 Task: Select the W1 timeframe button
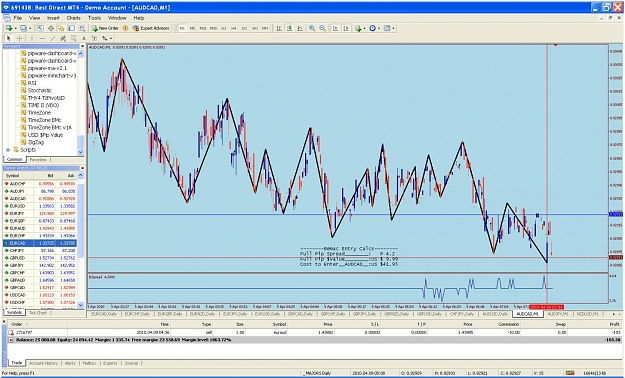(255, 28)
